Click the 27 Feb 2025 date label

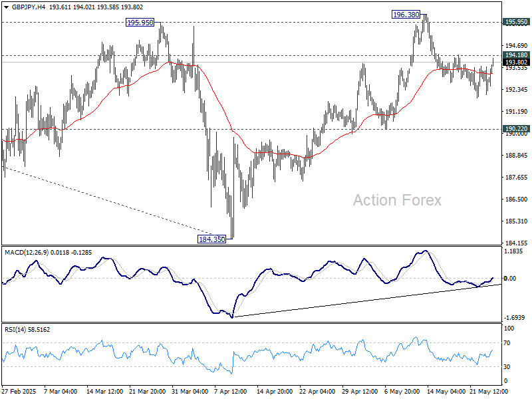(19, 392)
